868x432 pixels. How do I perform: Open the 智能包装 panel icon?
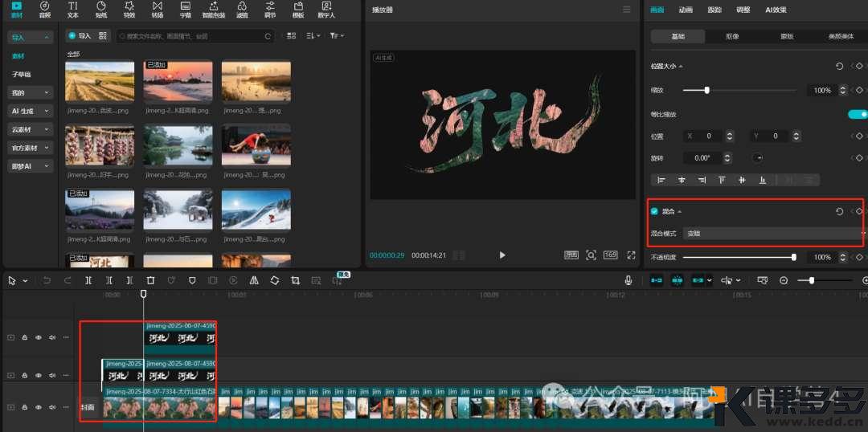pos(214,9)
